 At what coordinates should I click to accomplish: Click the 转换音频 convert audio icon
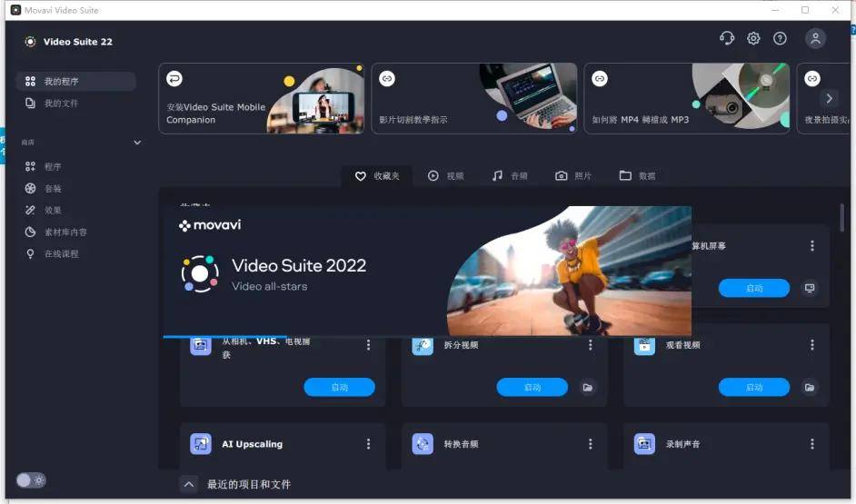[422, 444]
